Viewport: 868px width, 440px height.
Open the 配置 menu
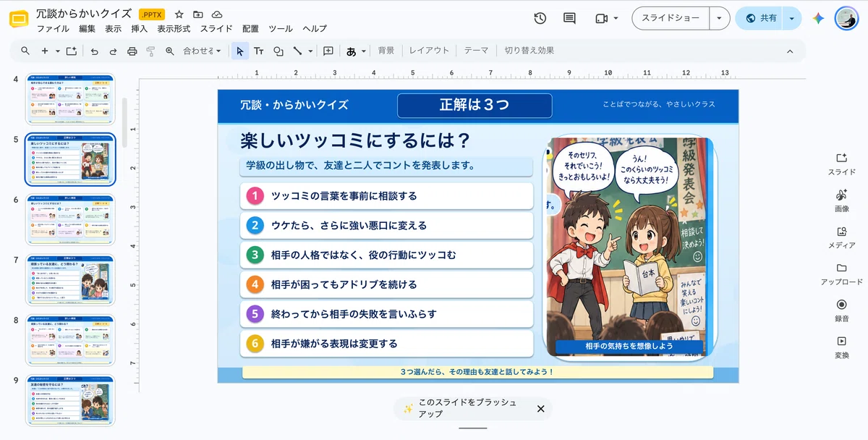(x=250, y=29)
